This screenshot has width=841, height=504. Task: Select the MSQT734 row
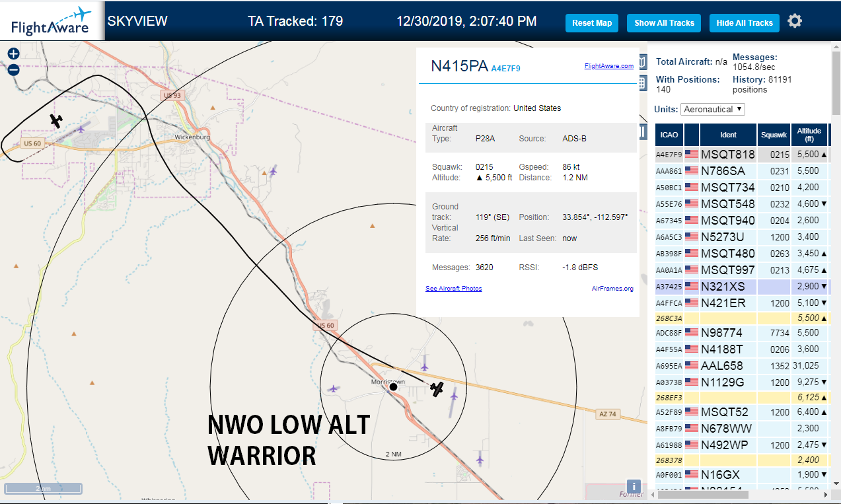[743, 187]
